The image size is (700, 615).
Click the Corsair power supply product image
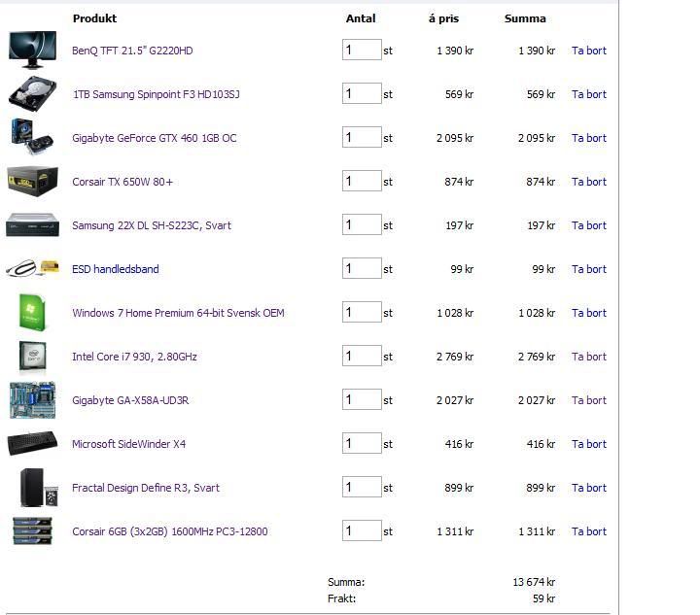coord(32,181)
